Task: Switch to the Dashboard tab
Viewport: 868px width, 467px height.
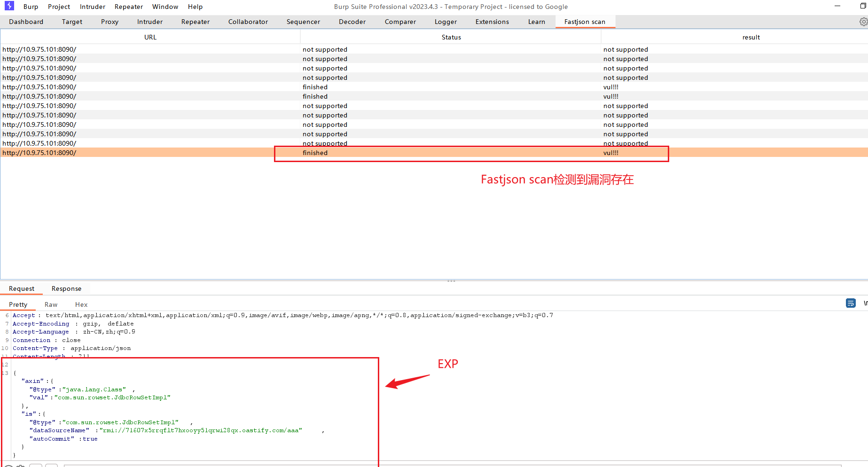Action: point(26,22)
